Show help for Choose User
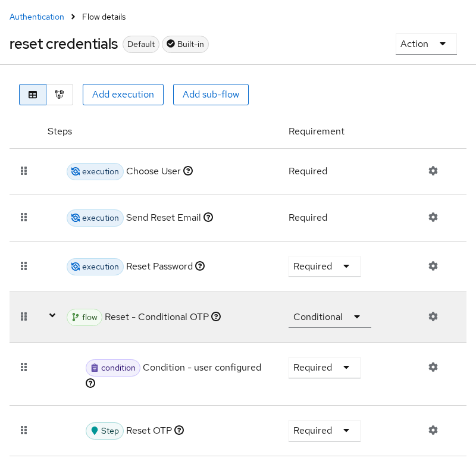476x464 pixels. pos(188,171)
